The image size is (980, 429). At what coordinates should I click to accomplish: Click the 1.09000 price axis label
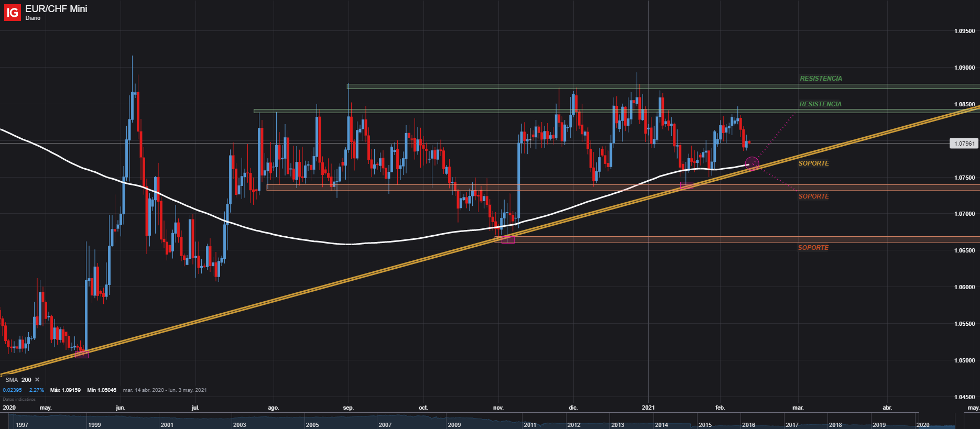pos(965,68)
